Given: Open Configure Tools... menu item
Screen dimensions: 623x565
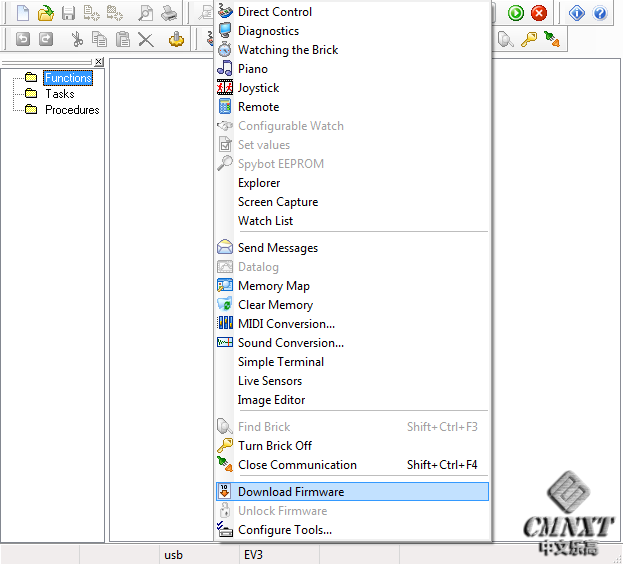Looking at the screenshot, I should click(285, 530).
